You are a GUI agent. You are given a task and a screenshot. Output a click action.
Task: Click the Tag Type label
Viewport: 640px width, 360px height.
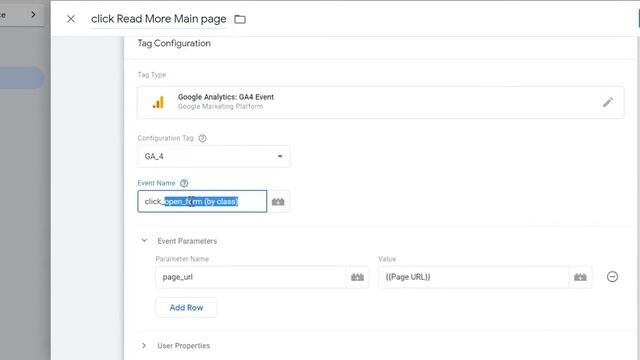tap(152, 75)
